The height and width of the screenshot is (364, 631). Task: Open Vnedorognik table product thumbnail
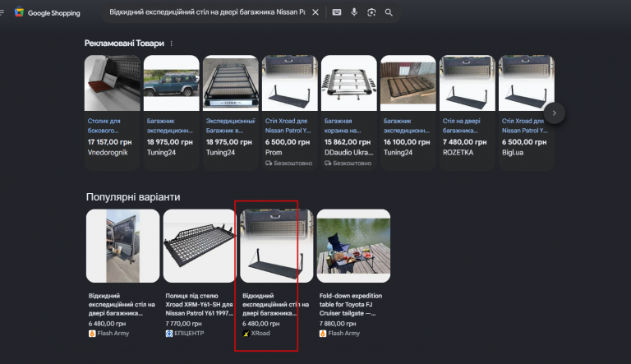(x=113, y=83)
